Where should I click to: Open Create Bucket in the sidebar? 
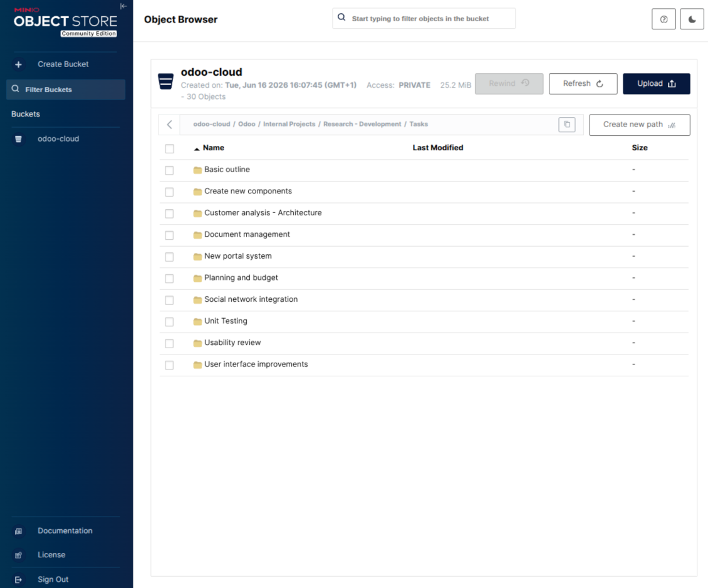(x=63, y=64)
